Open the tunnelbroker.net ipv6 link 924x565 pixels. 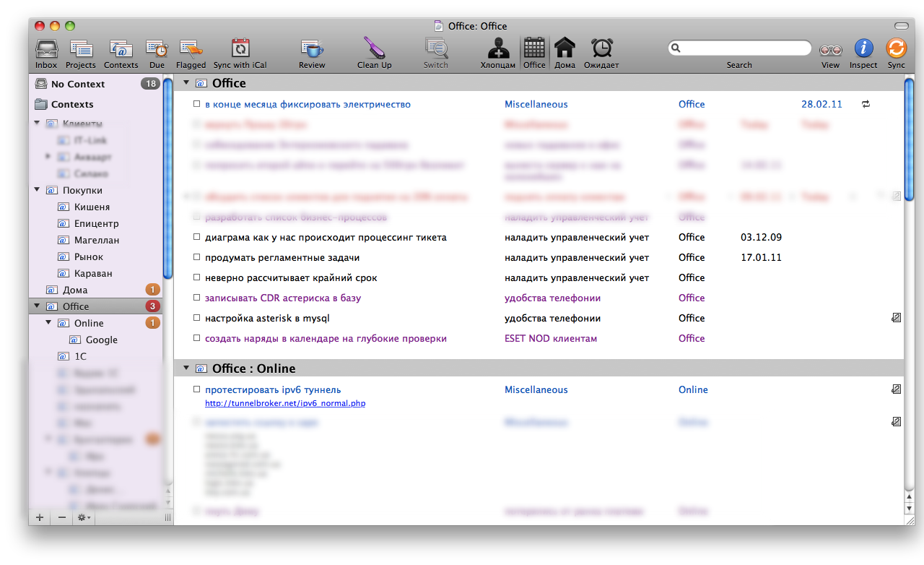pos(285,404)
